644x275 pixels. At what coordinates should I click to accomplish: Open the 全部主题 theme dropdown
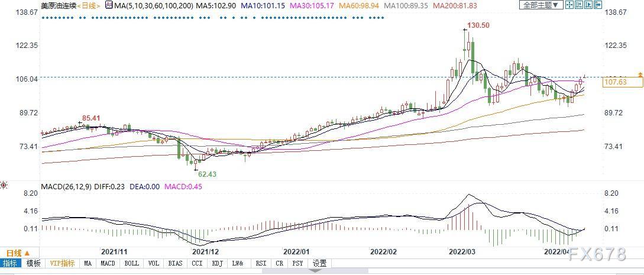click(541, 5)
